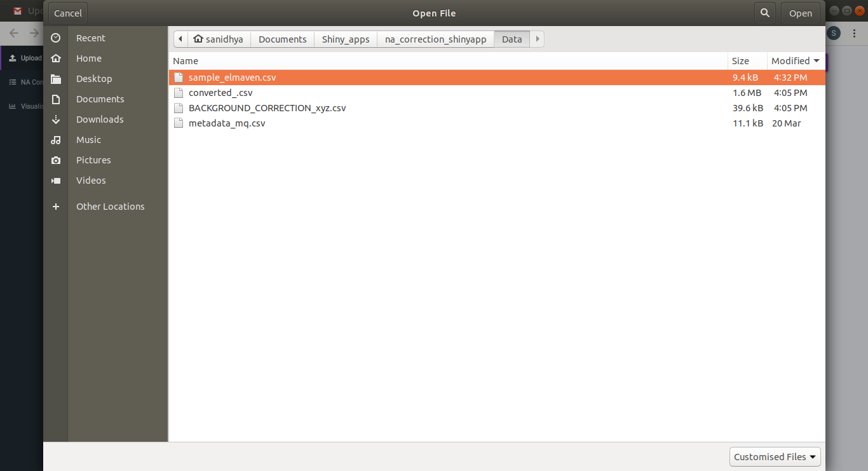
Task: Open the Customised Files filter dropdown
Action: pos(775,457)
